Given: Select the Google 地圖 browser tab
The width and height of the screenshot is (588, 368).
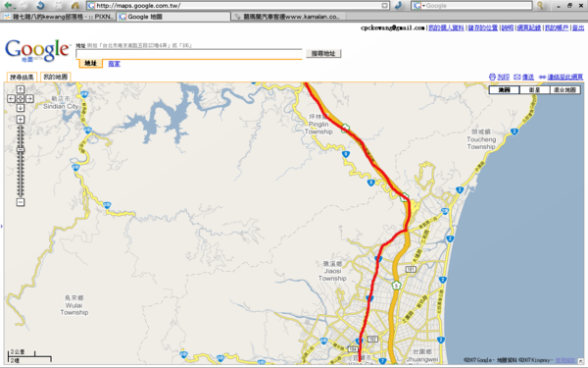Looking at the screenshot, I should coord(174,17).
